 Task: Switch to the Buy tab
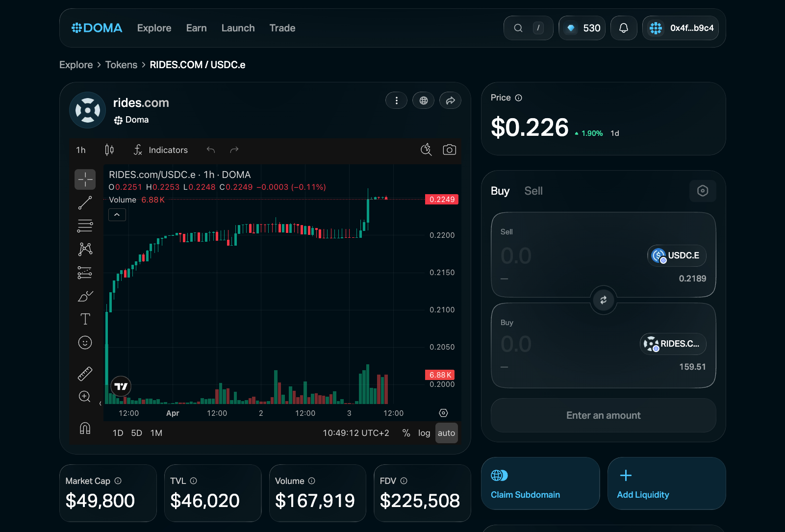tap(500, 191)
